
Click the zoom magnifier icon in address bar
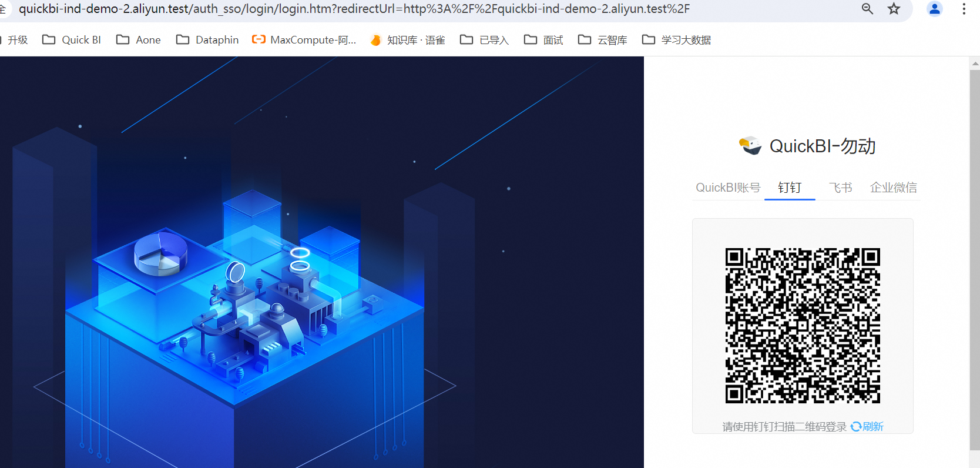(867, 9)
